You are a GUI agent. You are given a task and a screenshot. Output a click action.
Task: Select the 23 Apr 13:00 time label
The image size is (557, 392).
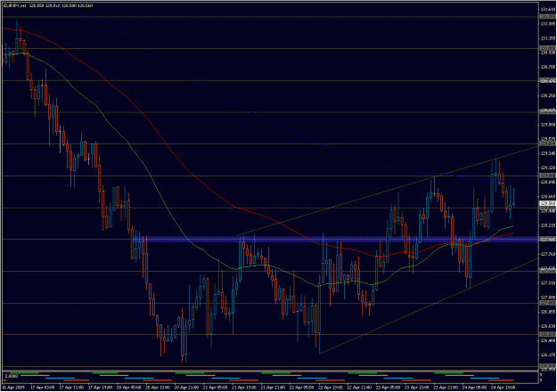click(416, 387)
